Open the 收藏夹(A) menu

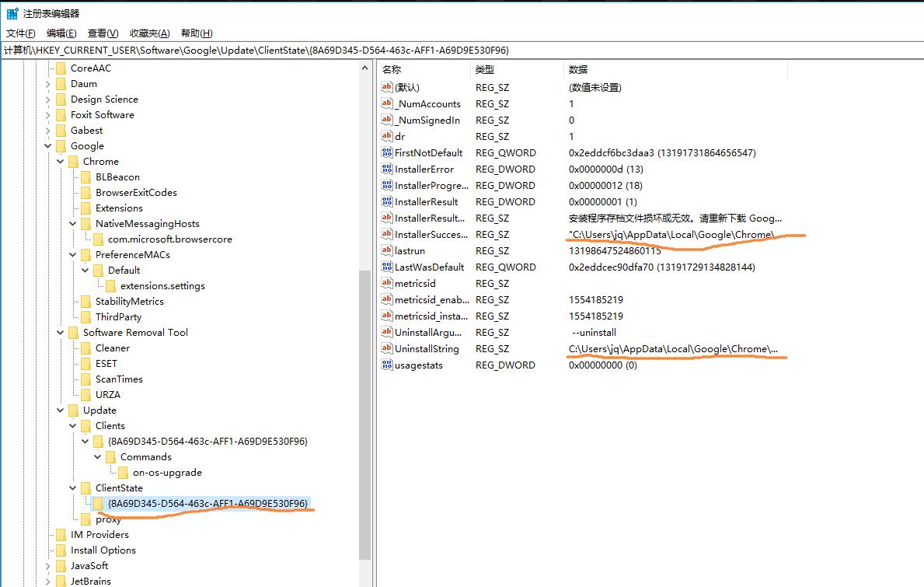pyautogui.click(x=149, y=33)
